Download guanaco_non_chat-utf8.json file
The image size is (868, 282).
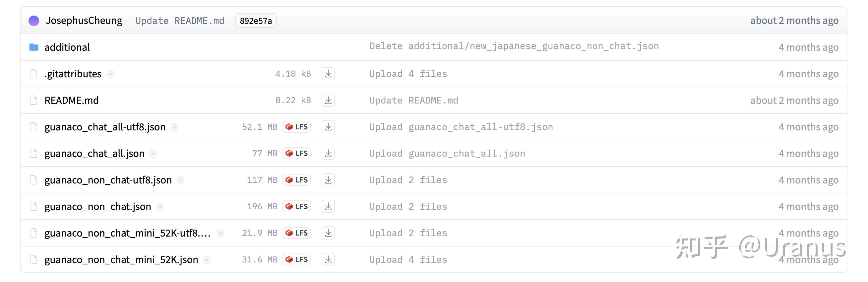tap(328, 180)
